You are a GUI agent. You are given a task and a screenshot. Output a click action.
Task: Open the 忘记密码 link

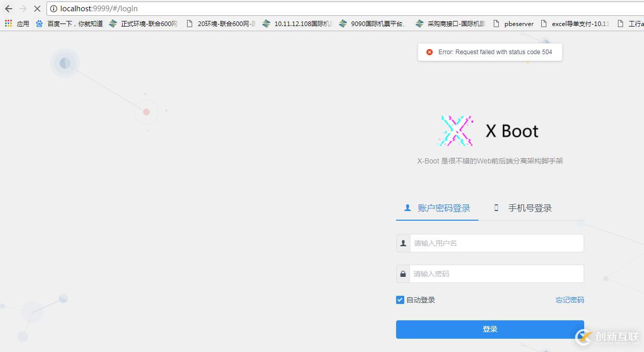pyautogui.click(x=569, y=300)
